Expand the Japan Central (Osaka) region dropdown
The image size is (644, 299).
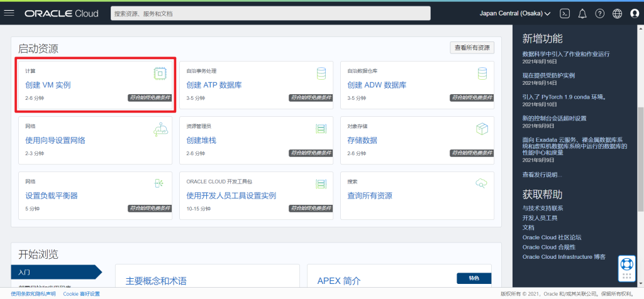coord(515,14)
